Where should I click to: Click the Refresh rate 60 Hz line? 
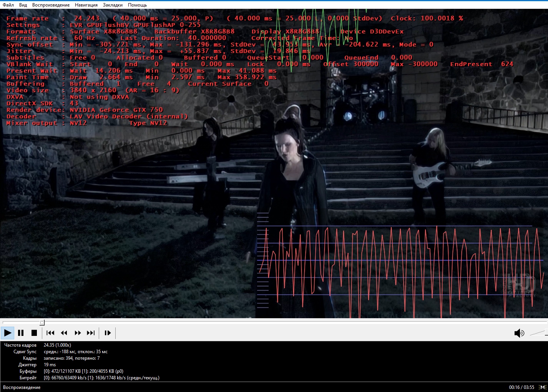tap(51, 38)
